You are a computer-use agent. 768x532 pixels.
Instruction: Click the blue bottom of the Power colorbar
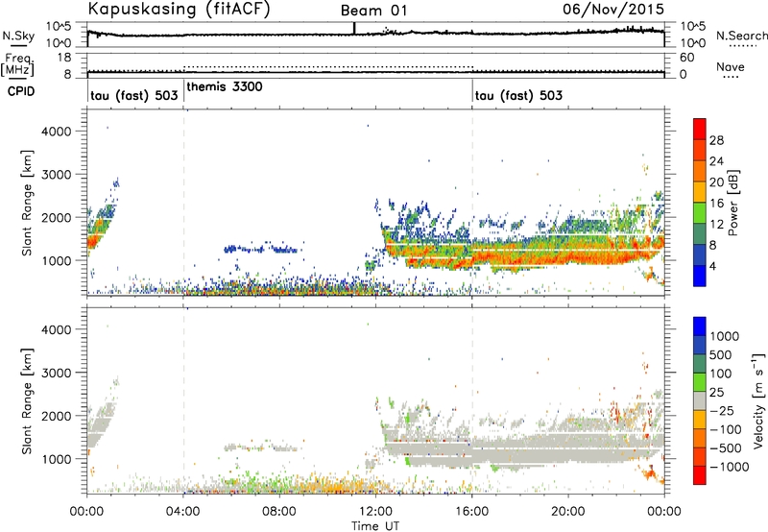(x=700, y=276)
